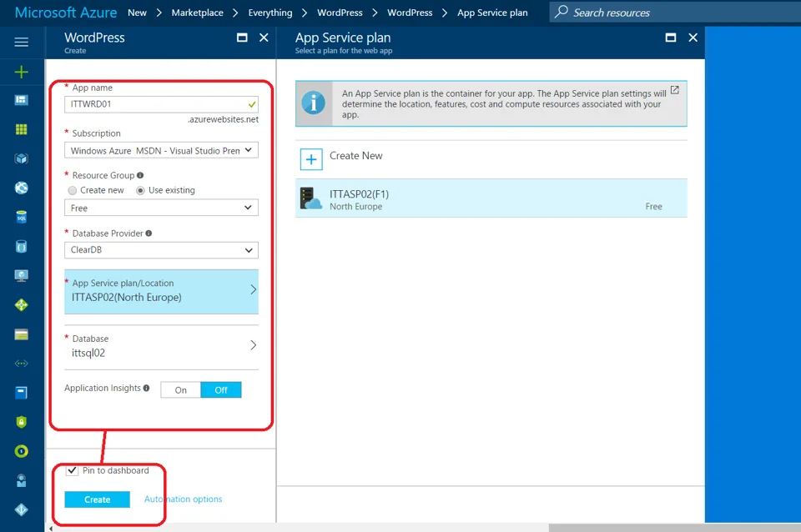Close the App Service plan blade
The width and height of the screenshot is (801, 532).
[x=693, y=38]
